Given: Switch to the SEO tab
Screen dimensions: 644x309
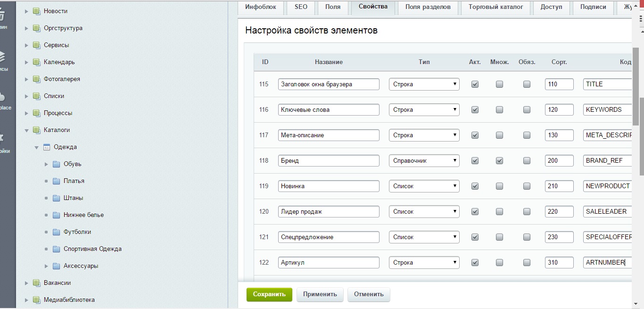Looking at the screenshot, I should pyautogui.click(x=301, y=7).
